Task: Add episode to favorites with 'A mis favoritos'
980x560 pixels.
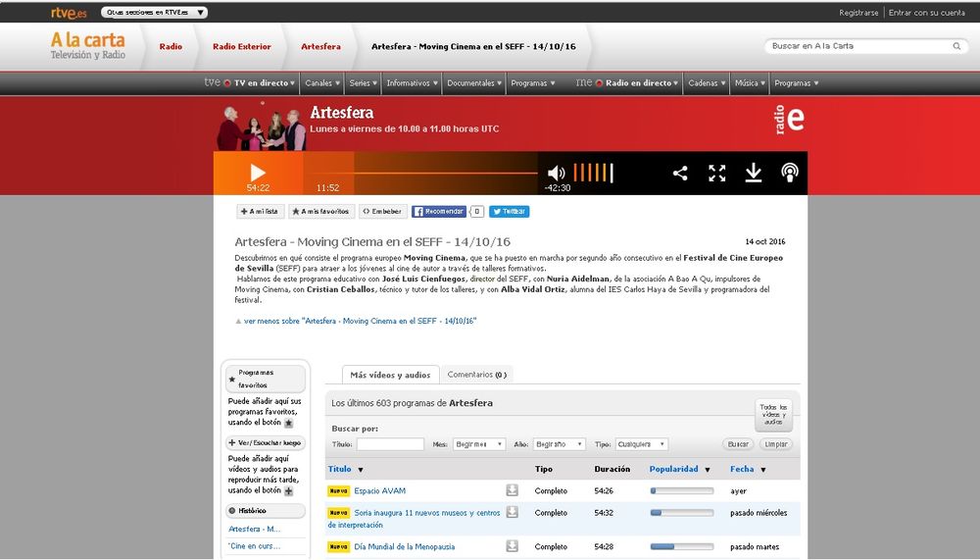Action: pyautogui.click(x=320, y=211)
